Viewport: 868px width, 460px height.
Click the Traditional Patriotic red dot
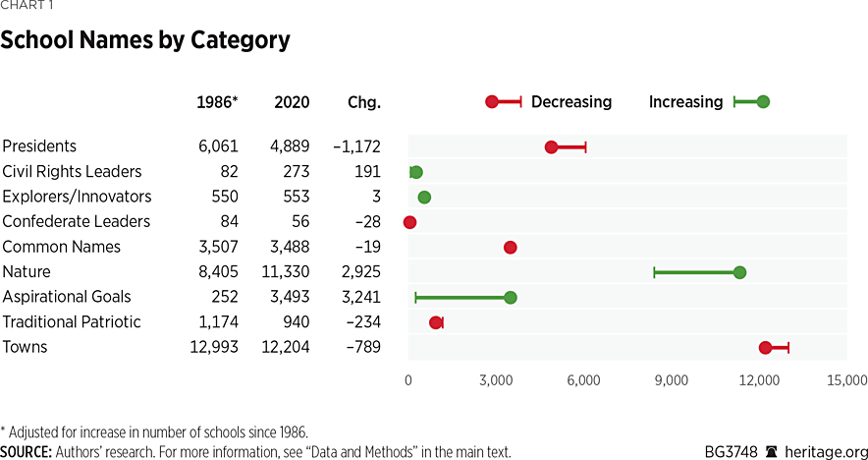pyautogui.click(x=435, y=321)
